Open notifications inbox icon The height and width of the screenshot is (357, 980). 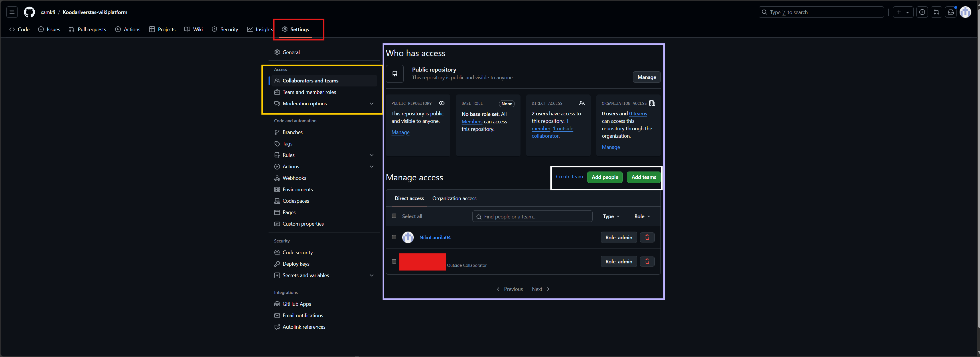950,12
